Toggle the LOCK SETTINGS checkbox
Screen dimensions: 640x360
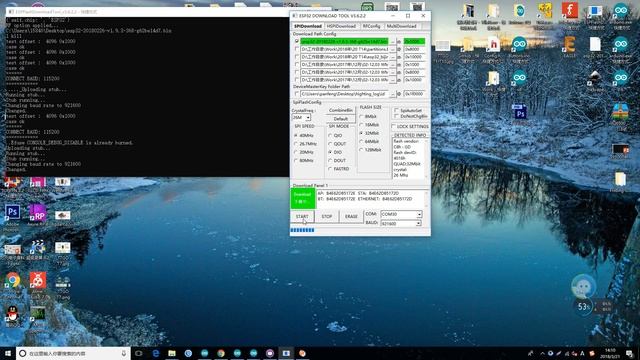click(394, 127)
